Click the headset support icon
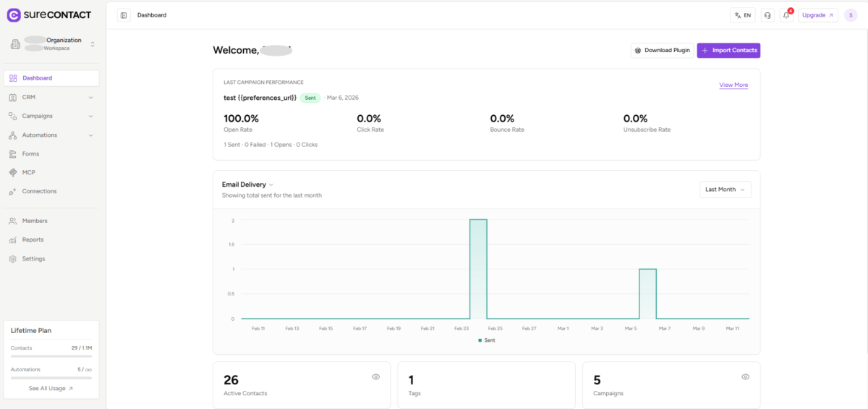868x409 pixels. (x=767, y=15)
